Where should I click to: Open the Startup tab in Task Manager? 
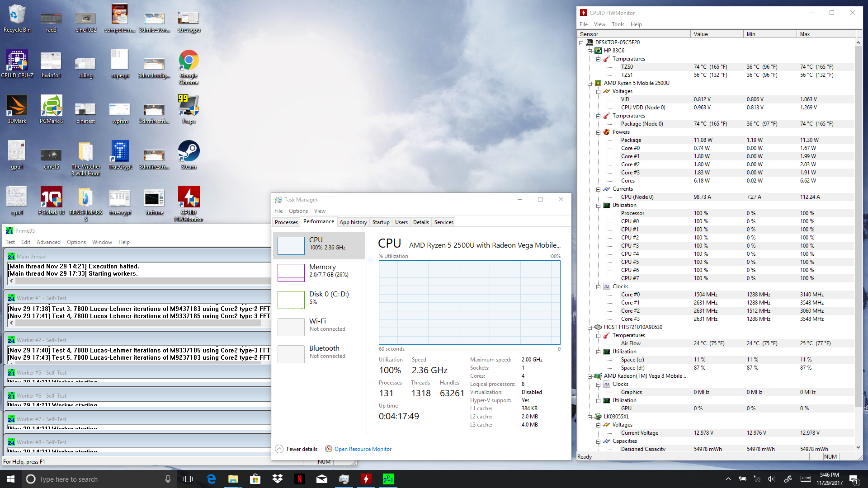pos(381,222)
